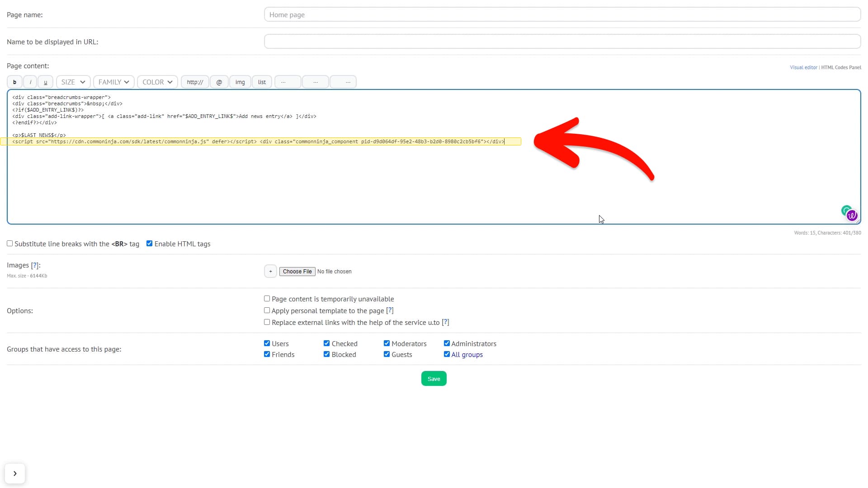
Task: Insert a list with the list button
Action: 262,82
